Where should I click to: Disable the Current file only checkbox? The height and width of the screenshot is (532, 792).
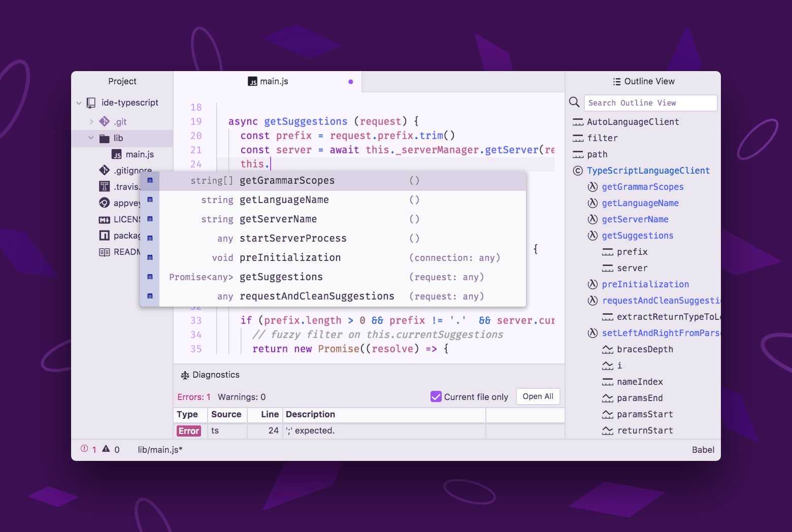click(x=436, y=396)
